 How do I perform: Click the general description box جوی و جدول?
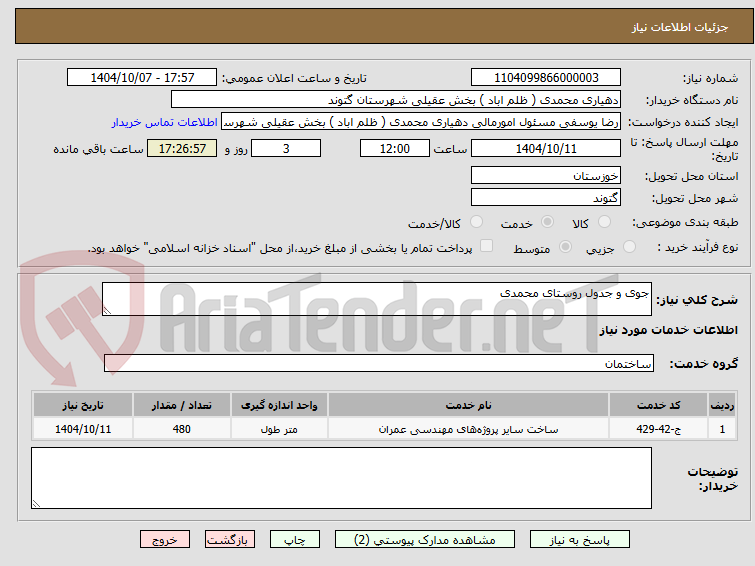pos(377,299)
